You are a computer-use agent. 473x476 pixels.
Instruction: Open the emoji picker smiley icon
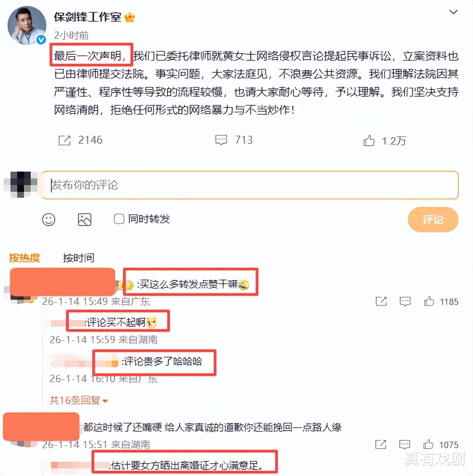tap(49, 219)
